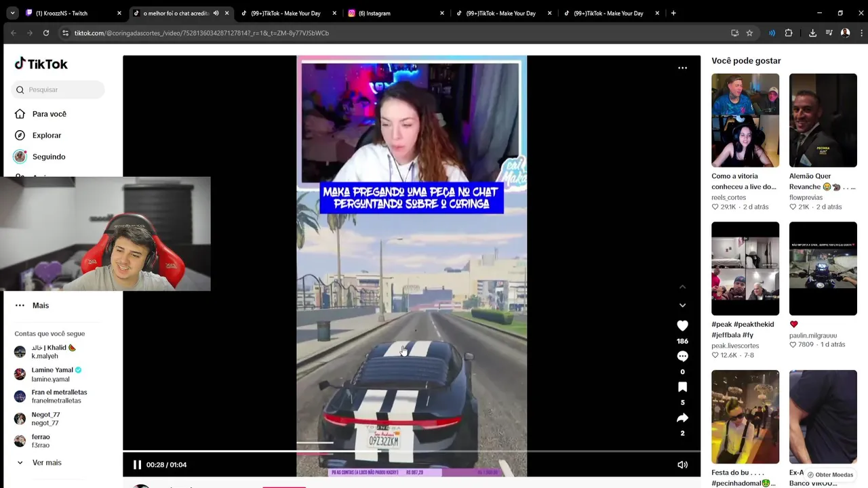Click peak.livescortes author name
Screen dimensions: 868x488
(x=735, y=346)
